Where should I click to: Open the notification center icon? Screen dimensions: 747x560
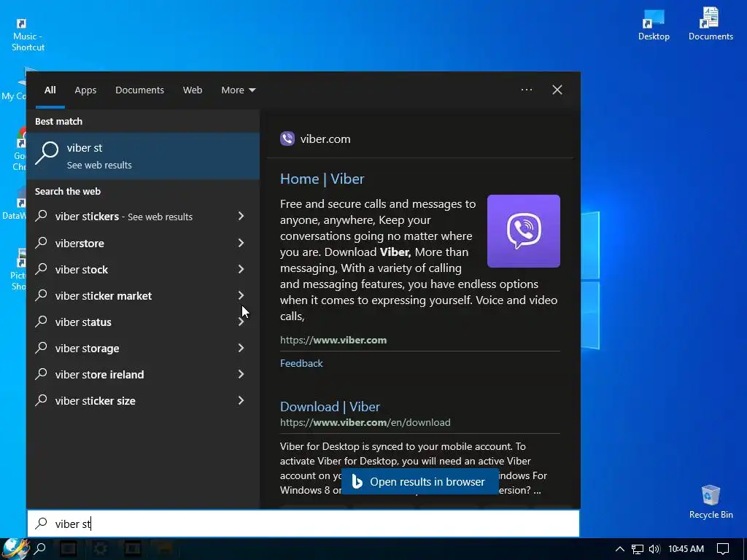723,548
